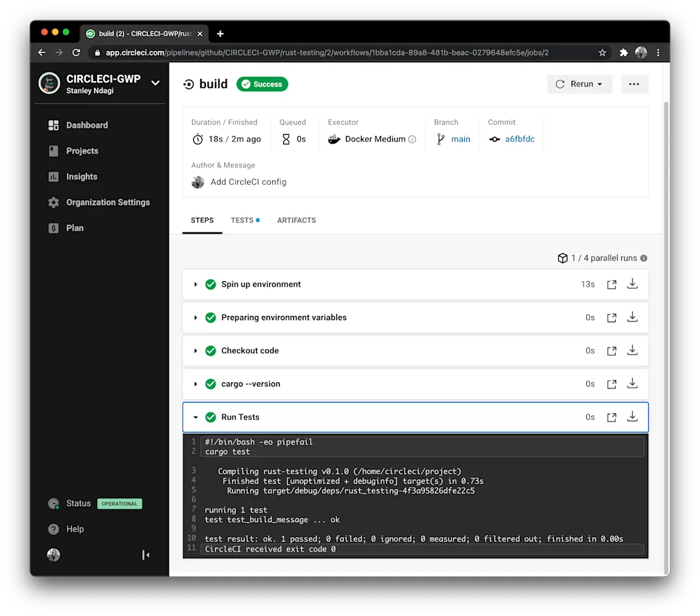The width and height of the screenshot is (700, 616).
Task: Open cargo --version output in new tab
Action: [611, 384]
